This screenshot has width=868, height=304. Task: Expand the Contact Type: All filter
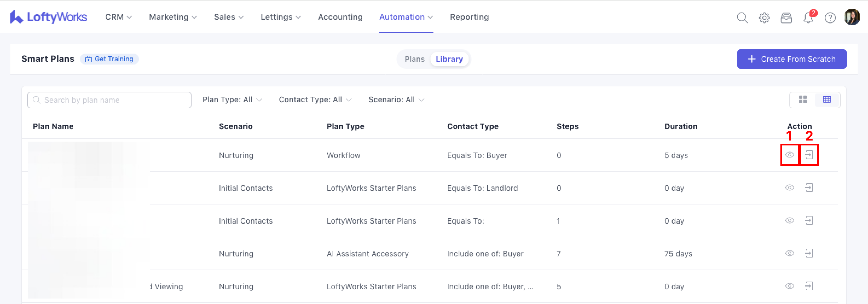(315, 100)
